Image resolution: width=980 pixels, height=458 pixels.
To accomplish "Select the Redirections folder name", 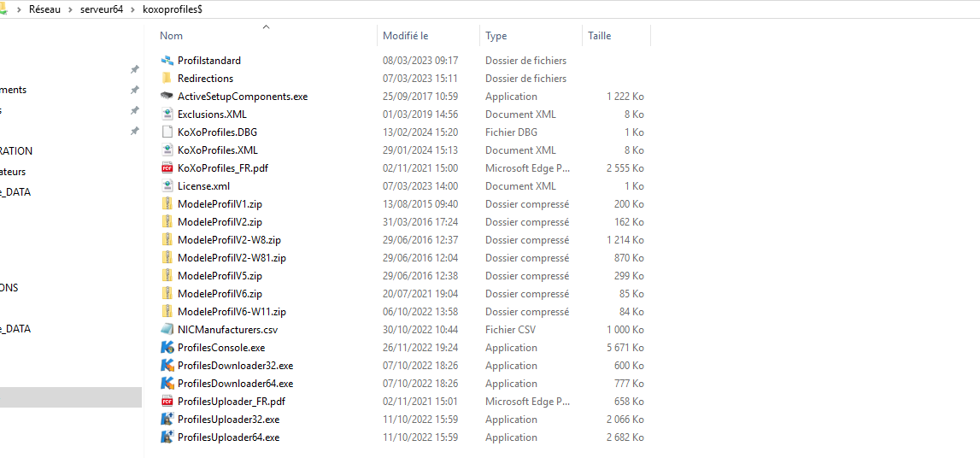I will [x=206, y=78].
